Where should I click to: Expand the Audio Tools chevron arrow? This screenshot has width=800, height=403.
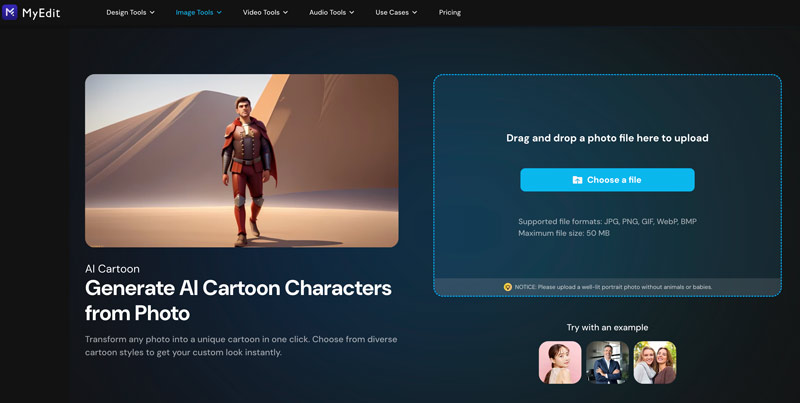[352, 13]
